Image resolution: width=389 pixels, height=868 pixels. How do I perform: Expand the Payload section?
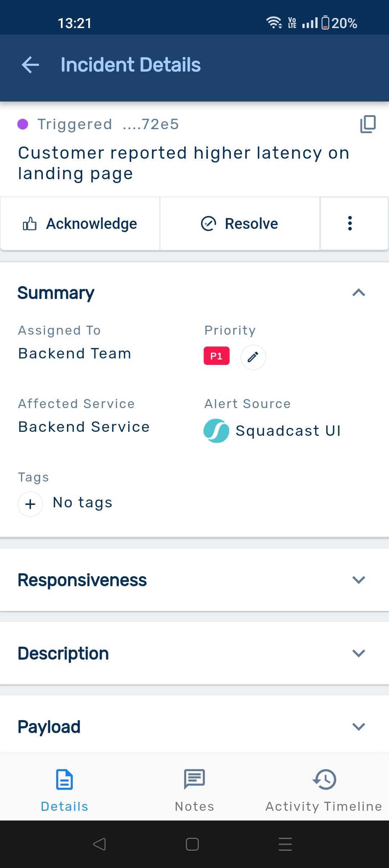(x=358, y=727)
